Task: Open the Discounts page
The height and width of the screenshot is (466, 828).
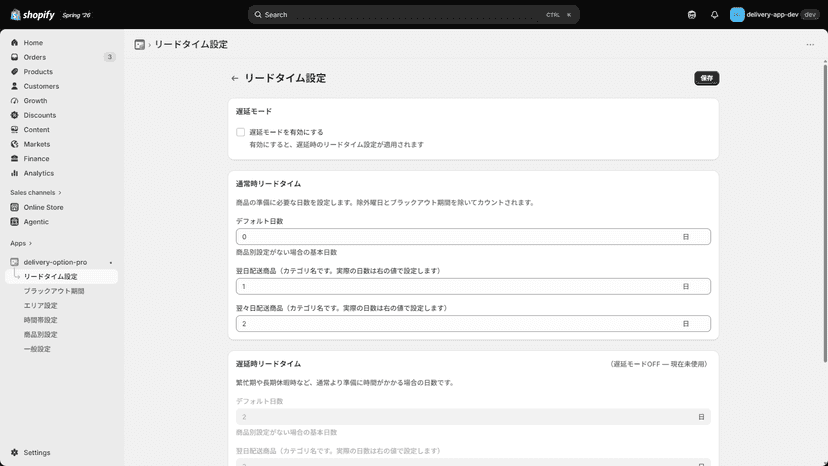Action: [40, 115]
